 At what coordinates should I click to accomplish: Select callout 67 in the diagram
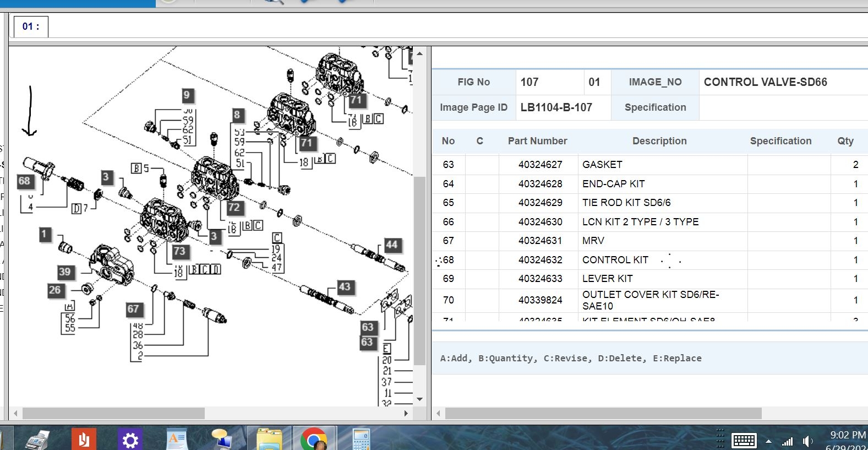pyautogui.click(x=133, y=309)
